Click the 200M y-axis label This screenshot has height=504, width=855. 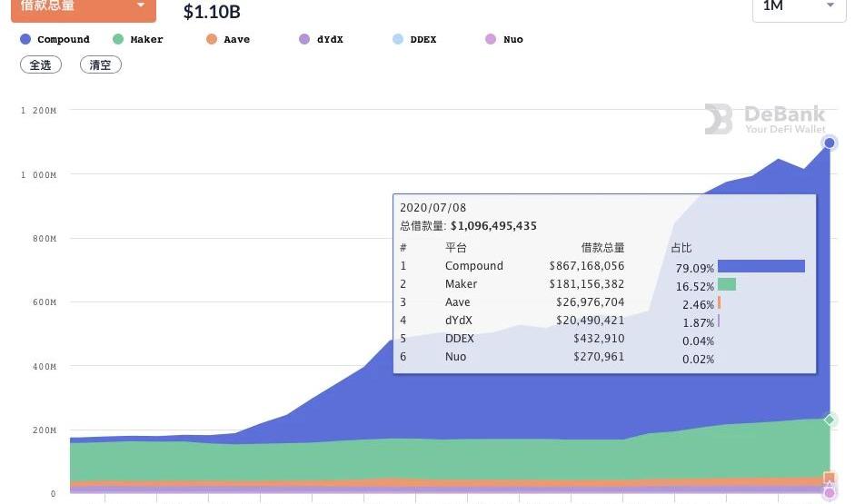45,430
